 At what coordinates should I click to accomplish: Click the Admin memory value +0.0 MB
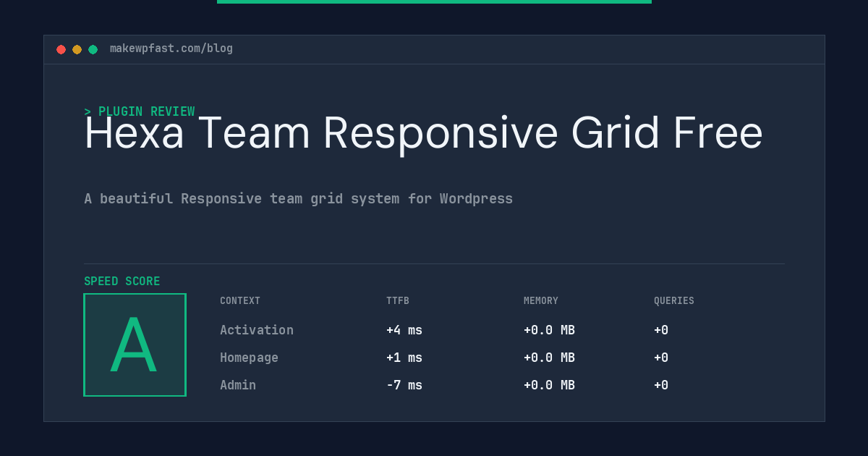coord(549,385)
